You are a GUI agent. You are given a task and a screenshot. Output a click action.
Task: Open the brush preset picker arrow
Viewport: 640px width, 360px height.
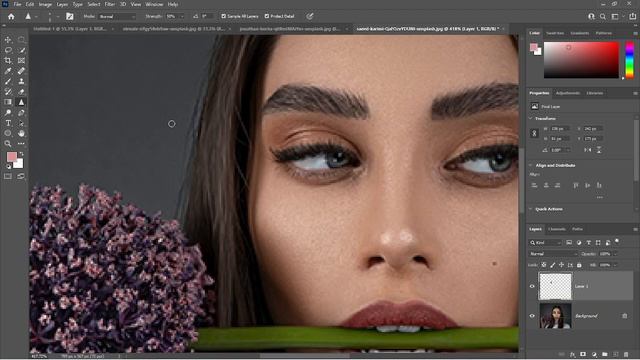point(58,16)
